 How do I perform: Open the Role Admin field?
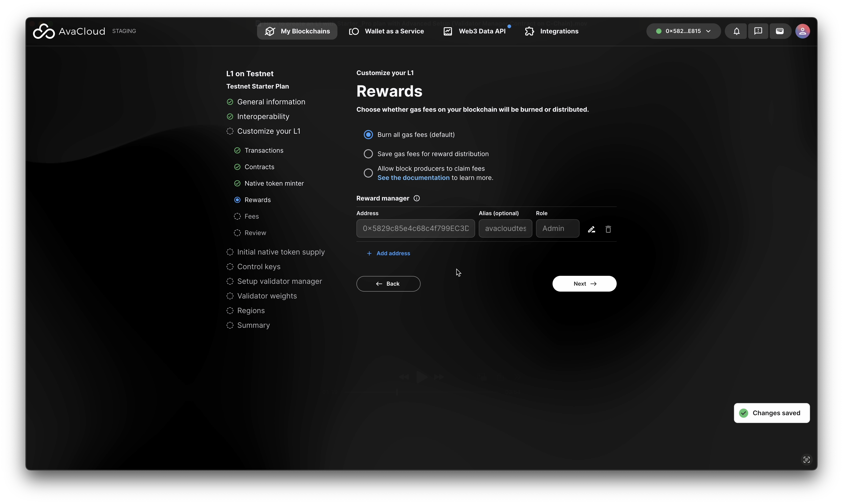point(558,229)
